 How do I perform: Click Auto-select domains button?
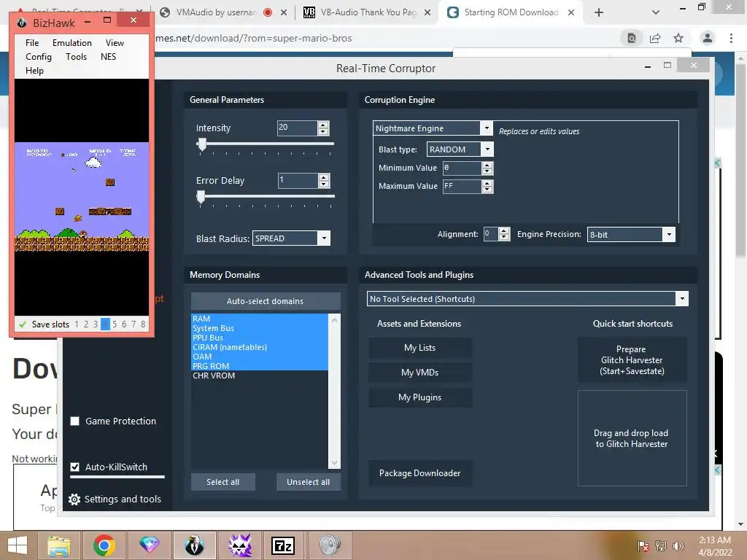(266, 301)
